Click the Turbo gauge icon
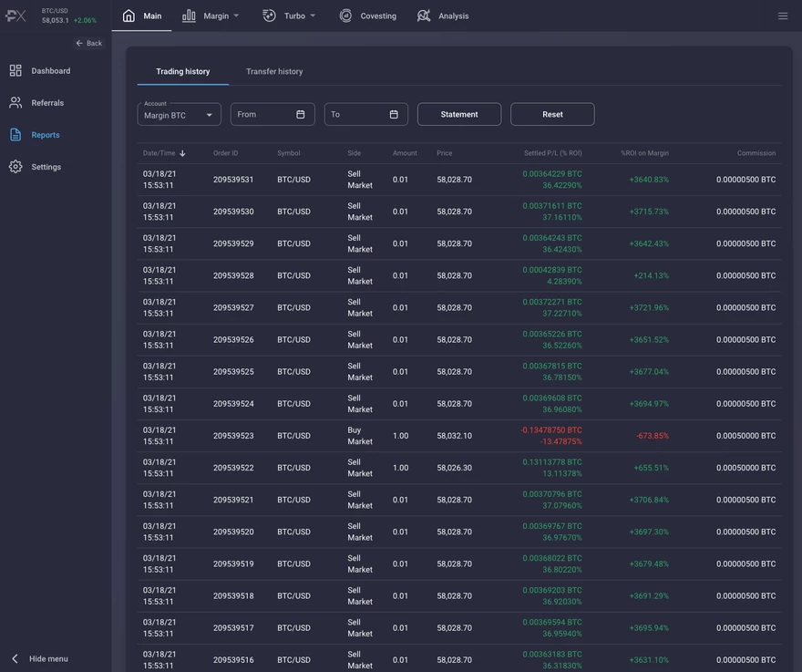802x672 pixels. 269,16
